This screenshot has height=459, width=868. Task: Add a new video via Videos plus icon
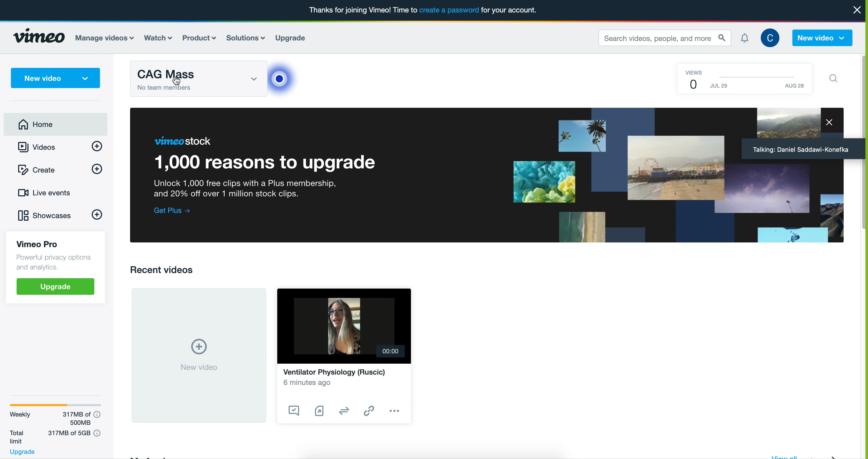point(97,146)
